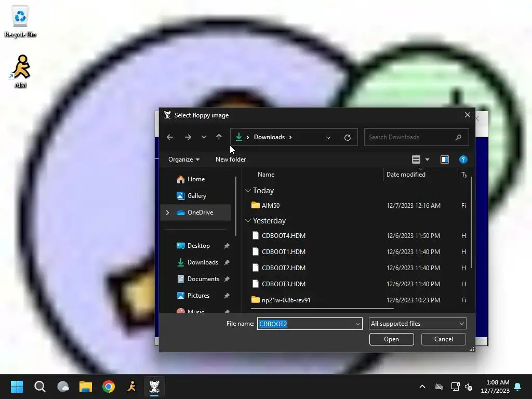Select Gallery in the navigation pane
Image resolution: width=532 pixels, height=399 pixels.
tap(196, 196)
